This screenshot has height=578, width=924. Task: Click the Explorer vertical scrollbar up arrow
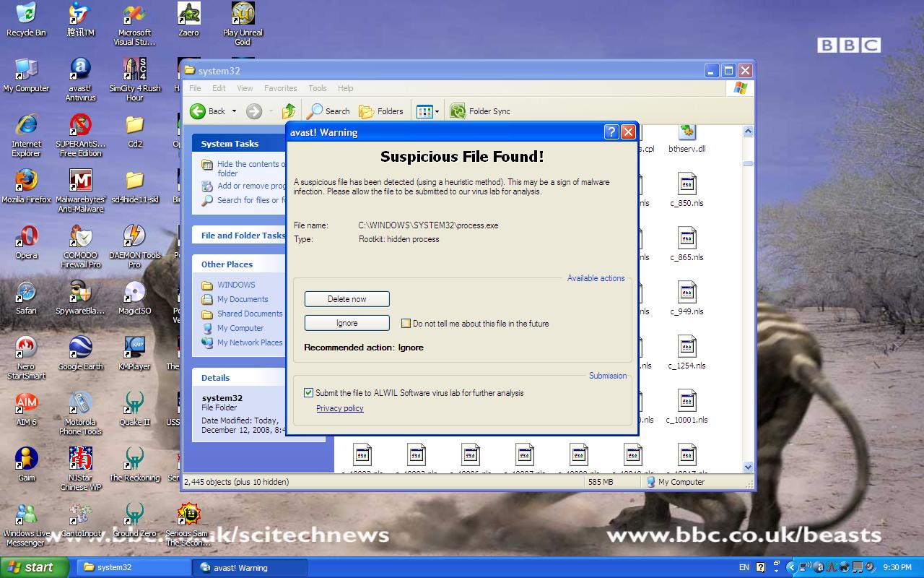coord(748,131)
